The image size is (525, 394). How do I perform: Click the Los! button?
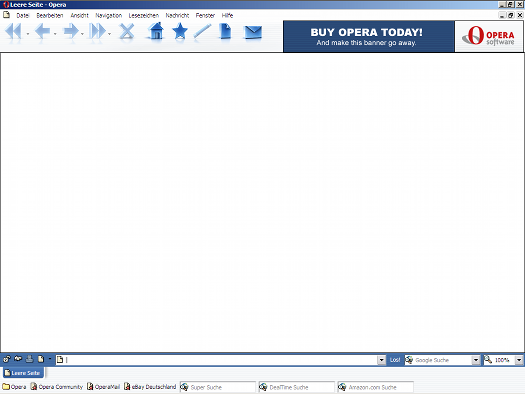(x=395, y=360)
